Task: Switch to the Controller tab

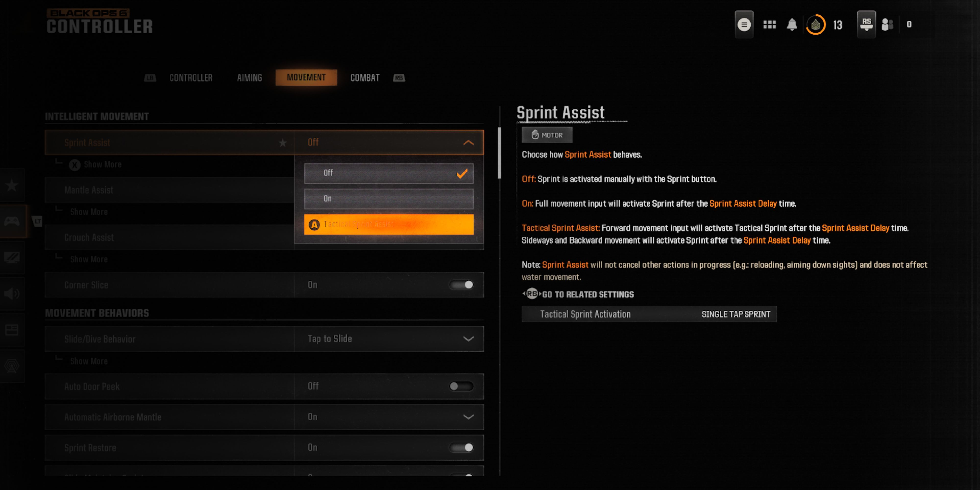Action: point(191,78)
